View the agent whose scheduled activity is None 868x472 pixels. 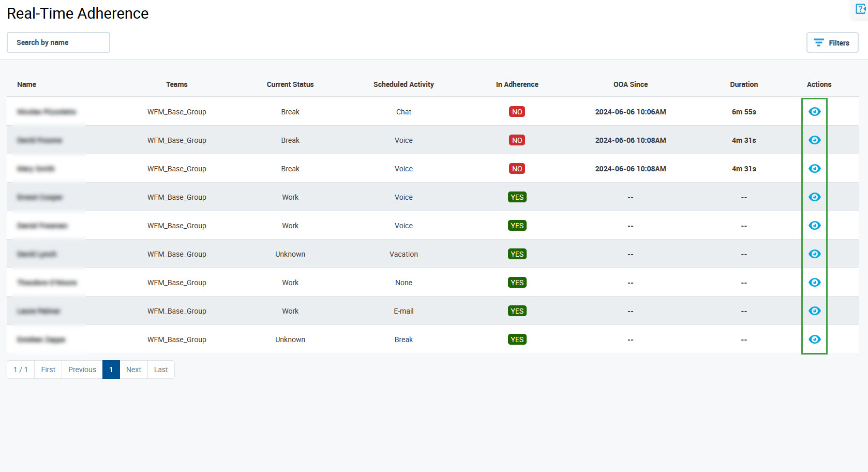pyautogui.click(x=814, y=283)
